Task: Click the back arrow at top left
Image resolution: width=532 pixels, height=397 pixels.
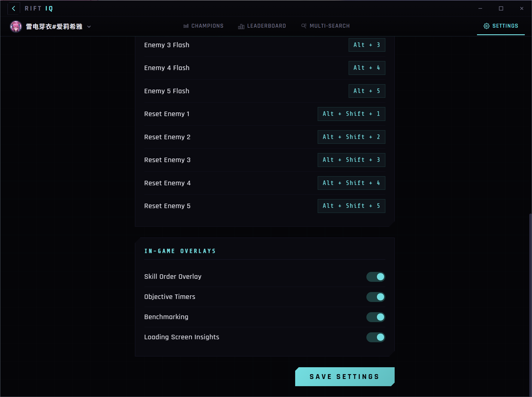Action: coord(14,8)
